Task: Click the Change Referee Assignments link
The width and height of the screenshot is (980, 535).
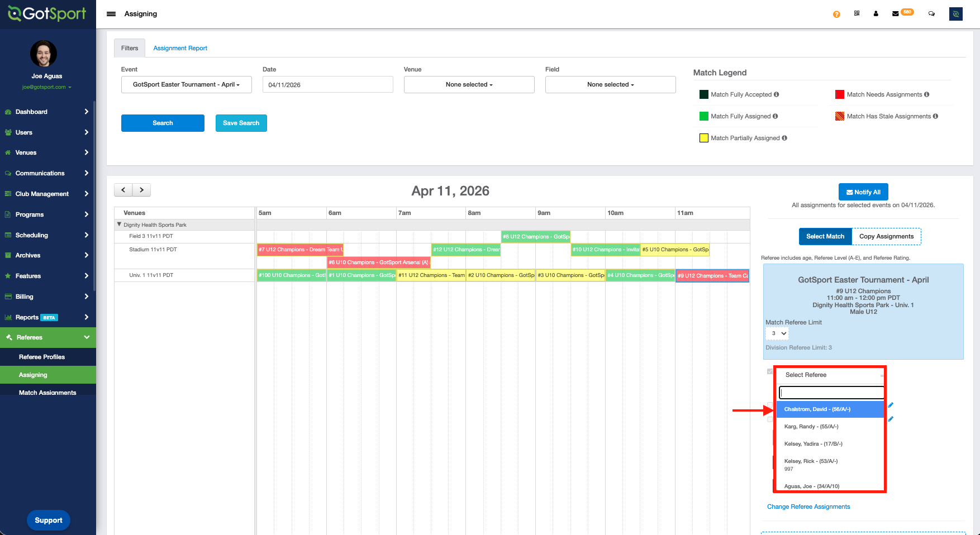Action: pyautogui.click(x=808, y=507)
